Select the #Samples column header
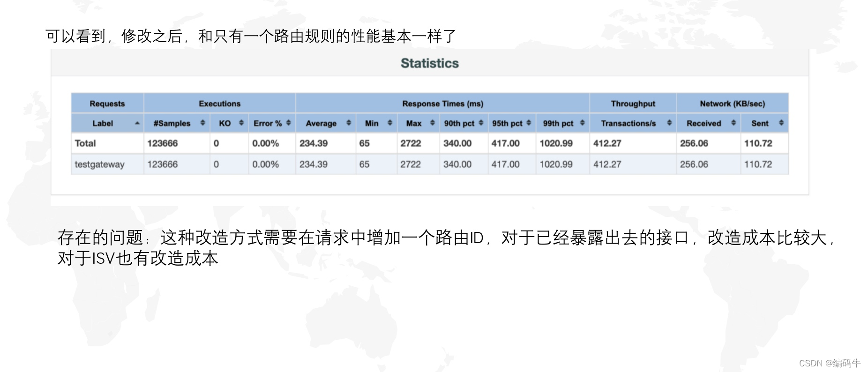This screenshot has height=372, width=868. click(177, 123)
